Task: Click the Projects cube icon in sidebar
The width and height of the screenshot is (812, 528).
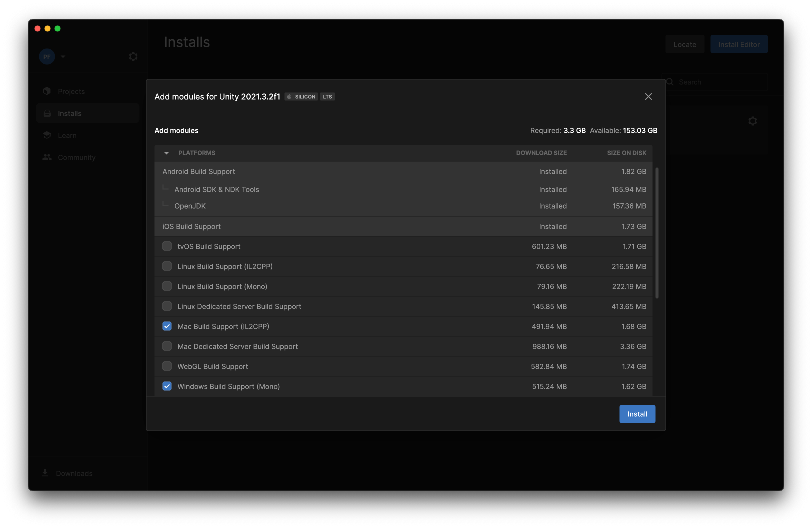Action: click(x=47, y=91)
